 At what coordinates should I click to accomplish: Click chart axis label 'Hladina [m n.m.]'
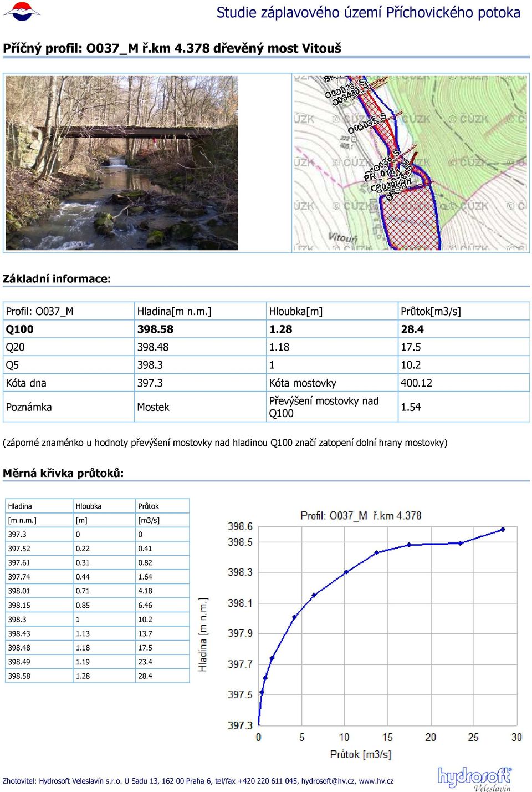click(x=203, y=634)
